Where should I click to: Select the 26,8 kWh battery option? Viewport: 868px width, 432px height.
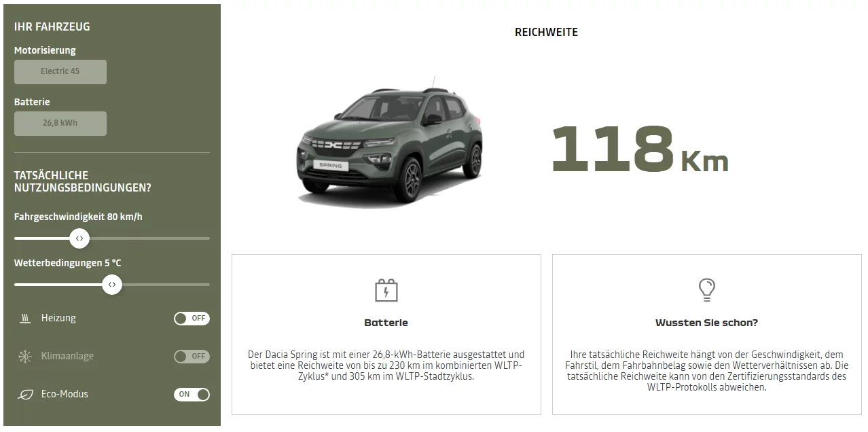point(60,124)
